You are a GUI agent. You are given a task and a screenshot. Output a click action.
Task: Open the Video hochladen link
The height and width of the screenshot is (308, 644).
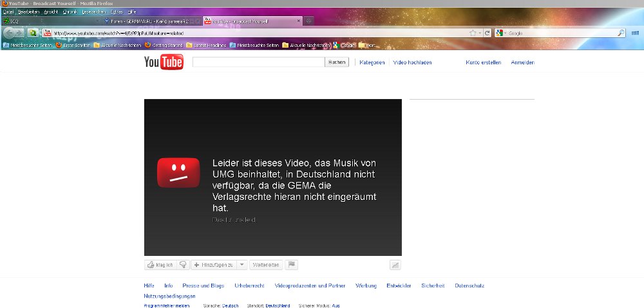412,62
